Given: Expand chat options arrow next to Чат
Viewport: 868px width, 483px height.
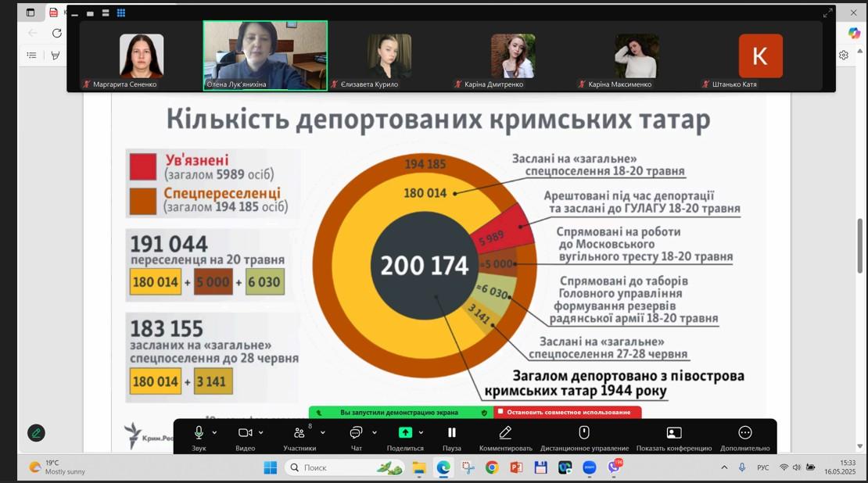Looking at the screenshot, I should (x=375, y=433).
